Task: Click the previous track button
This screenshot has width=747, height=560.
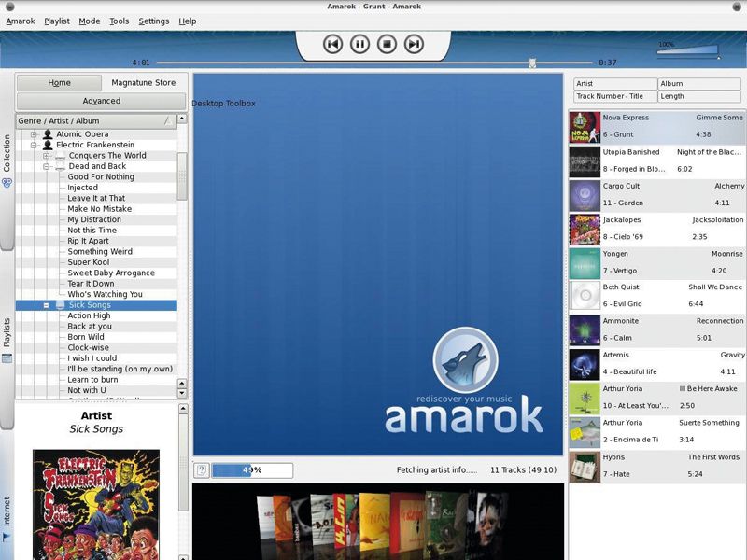Action: pos(335,42)
